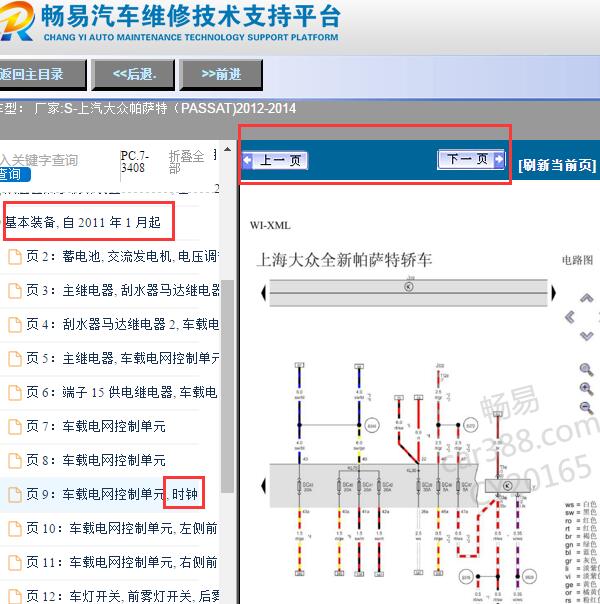Open 页 6: 端子 15 供电继电器 entry

click(122, 393)
